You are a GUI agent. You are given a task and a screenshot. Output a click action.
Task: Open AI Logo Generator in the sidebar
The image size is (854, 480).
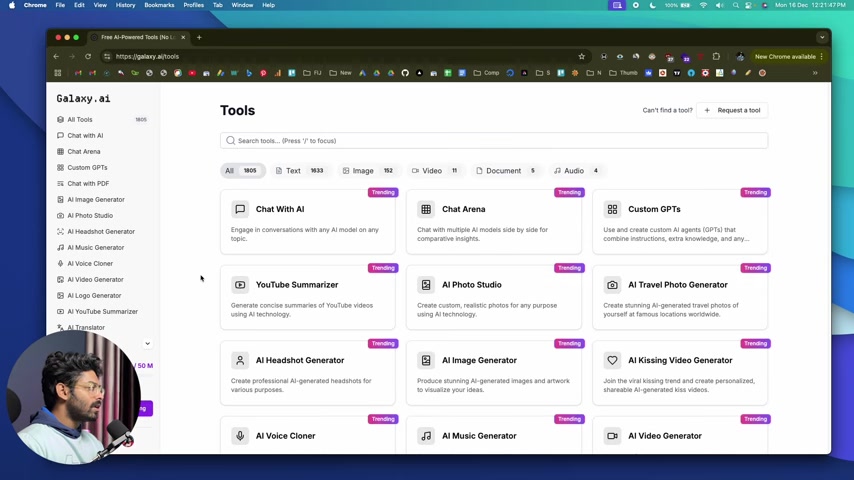coord(102,295)
